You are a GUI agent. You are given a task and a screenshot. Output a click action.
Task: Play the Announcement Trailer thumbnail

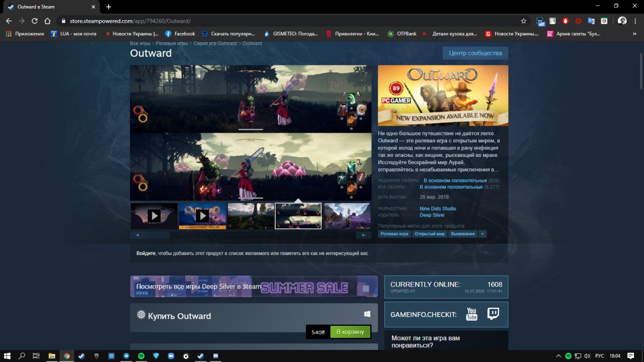[202, 216]
